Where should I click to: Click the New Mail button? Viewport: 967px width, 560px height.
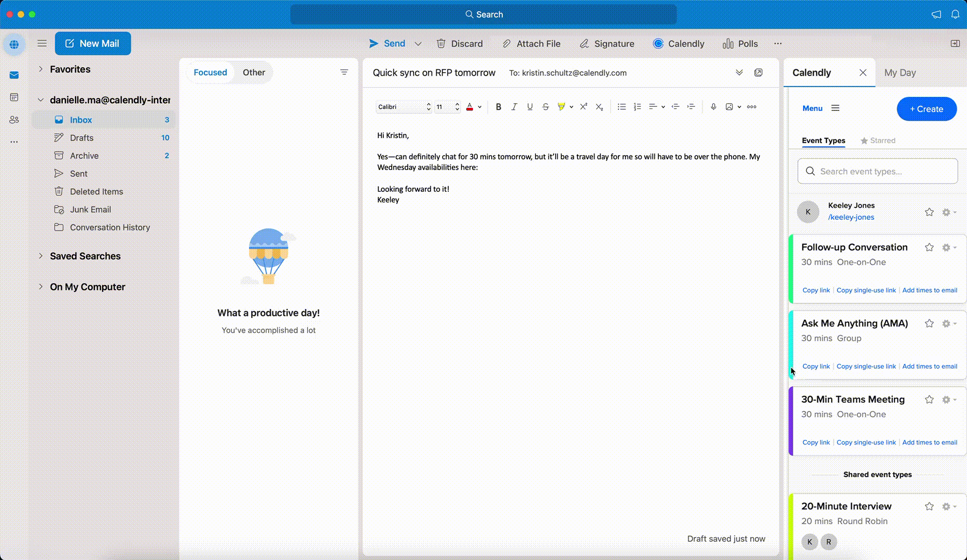93,44
